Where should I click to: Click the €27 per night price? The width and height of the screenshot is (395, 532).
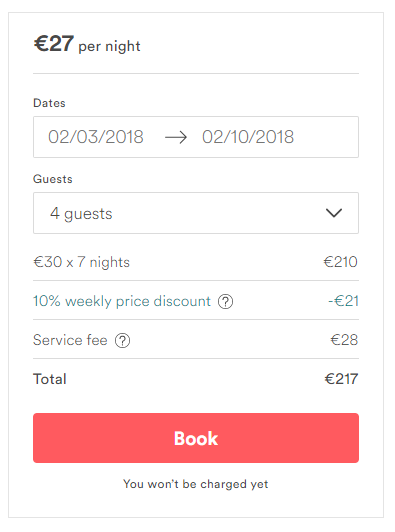pos(87,44)
